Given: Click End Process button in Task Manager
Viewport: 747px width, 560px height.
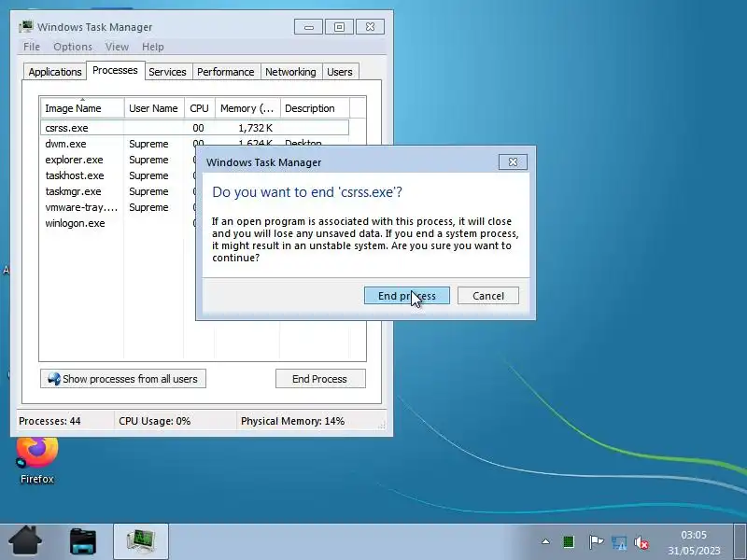Looking at the screenshot, I should coord(320,379).
